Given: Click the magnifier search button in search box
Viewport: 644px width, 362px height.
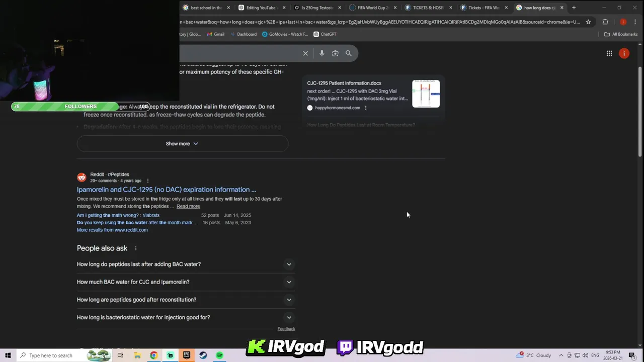Looking at the screenshot, I should pyautogui.click(x=349, y=53).
